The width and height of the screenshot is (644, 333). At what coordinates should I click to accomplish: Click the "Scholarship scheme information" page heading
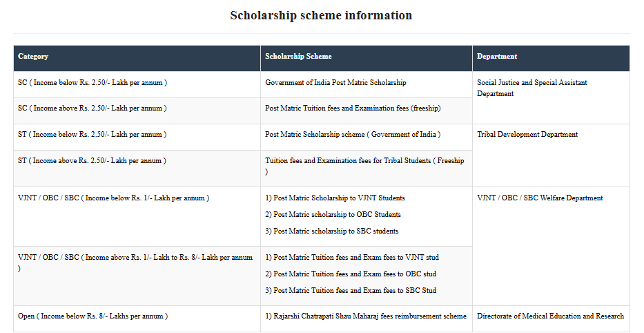pos(321,15)
